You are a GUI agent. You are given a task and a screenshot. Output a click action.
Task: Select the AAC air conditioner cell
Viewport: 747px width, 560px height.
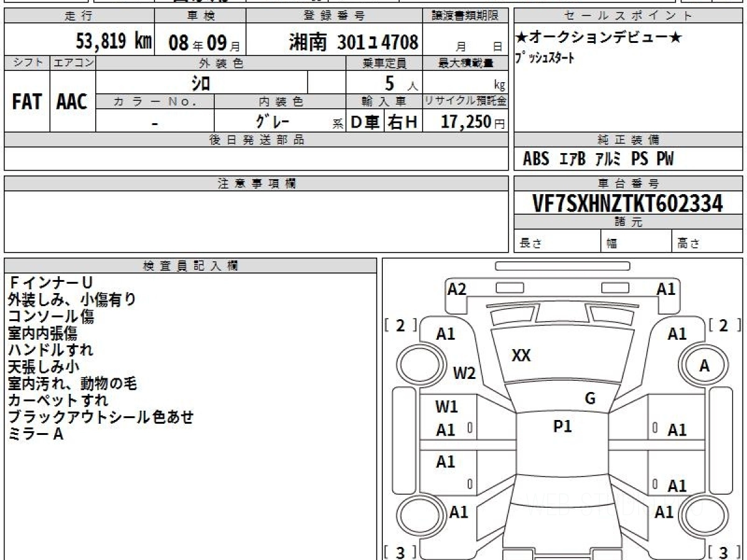72,102
